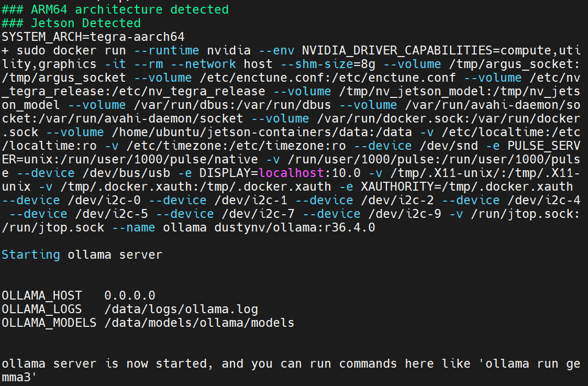
Task: Click the '/dev/bus/usb' device path
Action: [x=126, y=173]
